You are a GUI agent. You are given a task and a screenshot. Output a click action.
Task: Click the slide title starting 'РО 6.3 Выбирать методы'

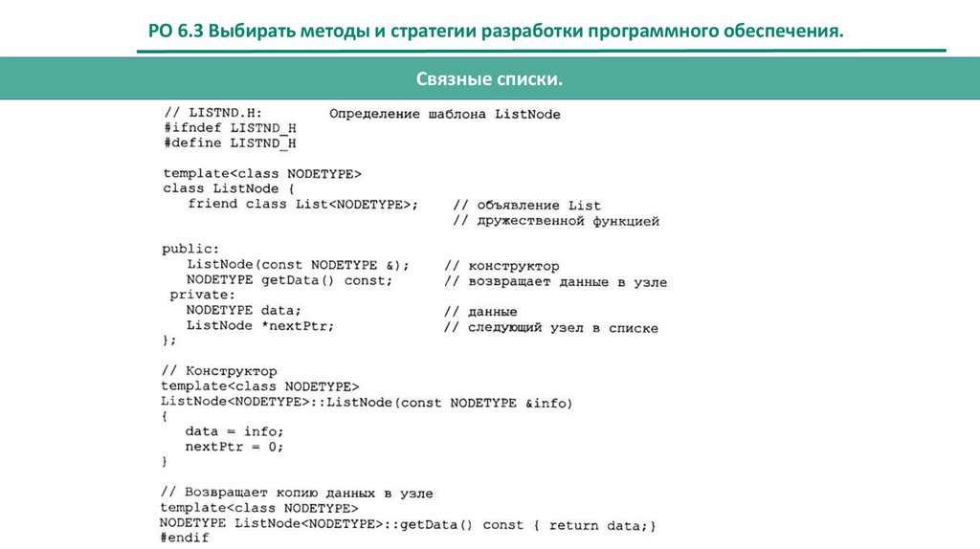pyautogui.click(x=496, y=30)
